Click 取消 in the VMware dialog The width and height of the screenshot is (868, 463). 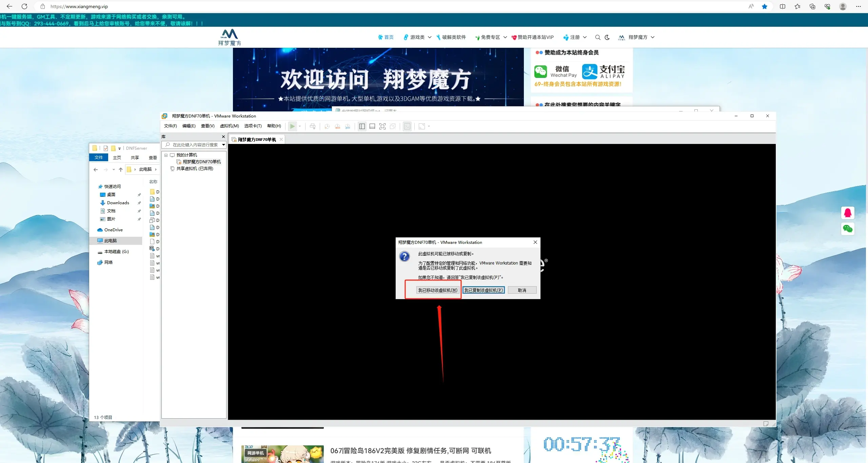[x=522, y=290]
